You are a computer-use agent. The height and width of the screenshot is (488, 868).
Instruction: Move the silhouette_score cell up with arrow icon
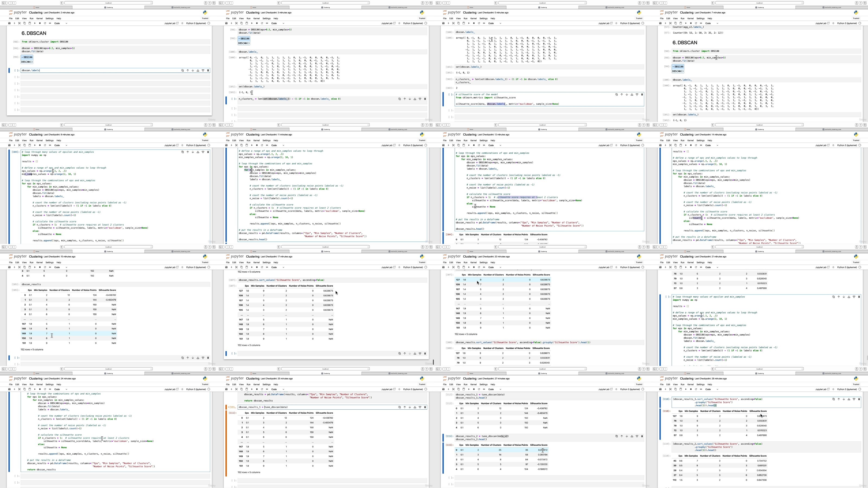pyautogui.click(x=622, y=95)
